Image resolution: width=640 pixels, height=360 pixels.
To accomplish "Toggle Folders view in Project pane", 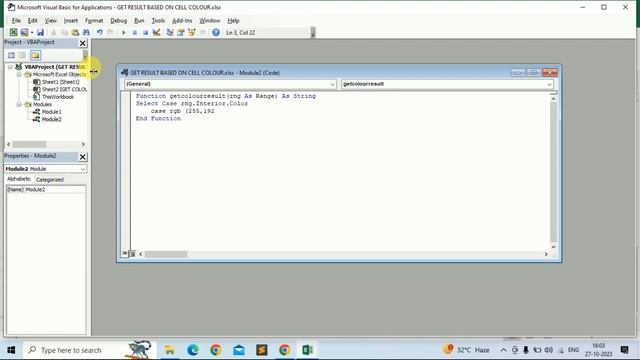I will click(x=35, y=55).
